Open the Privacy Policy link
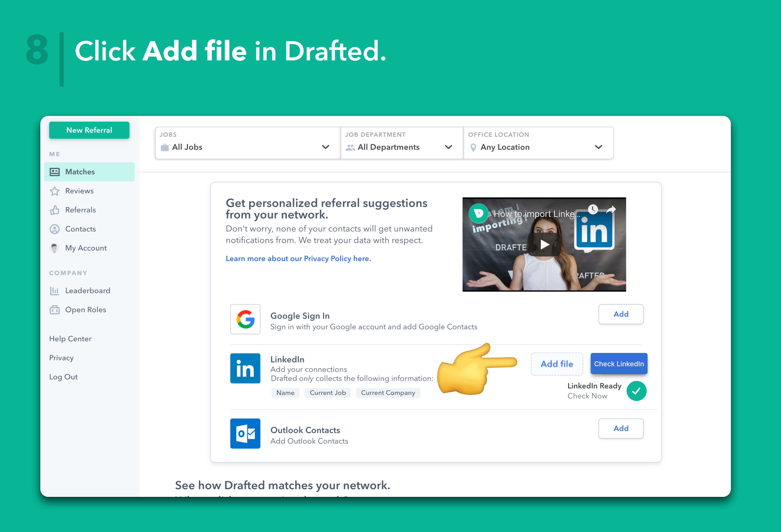 click(x=298, y=259)
